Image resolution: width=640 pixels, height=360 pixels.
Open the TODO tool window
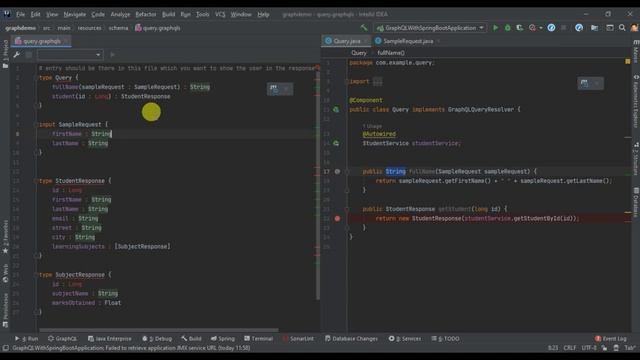445,339
